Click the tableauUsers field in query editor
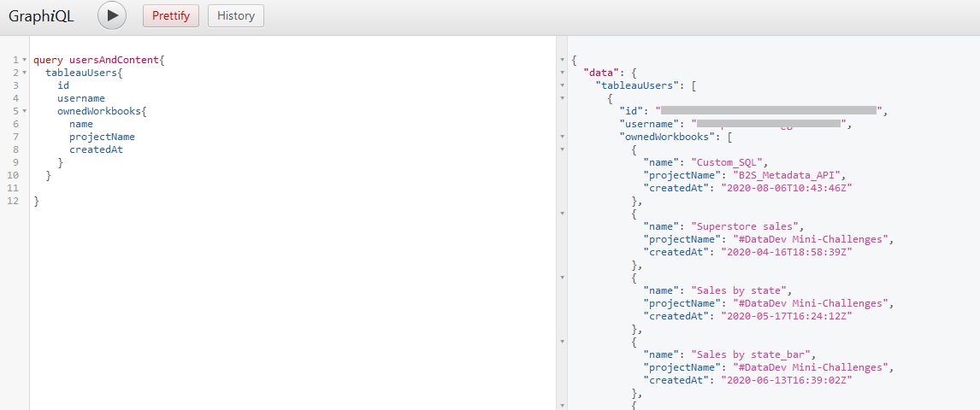The width and height of the screenshot is (980, 410). (x=81, y=73)
